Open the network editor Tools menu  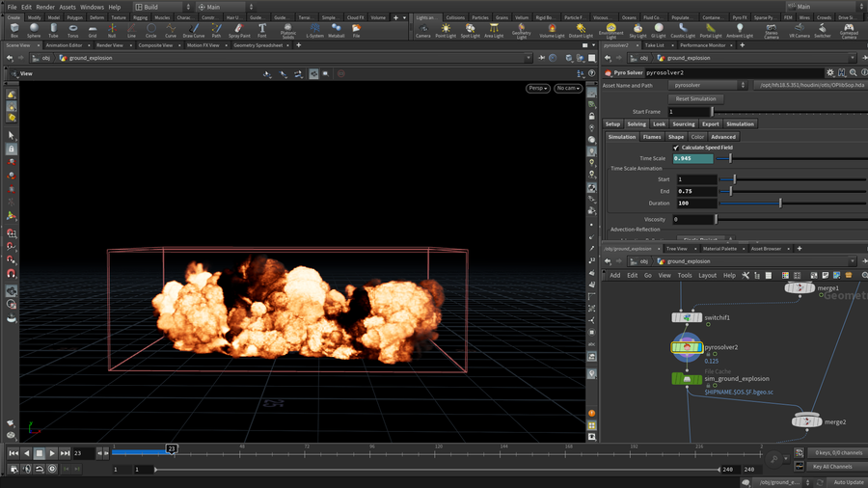tap(685, 276)
